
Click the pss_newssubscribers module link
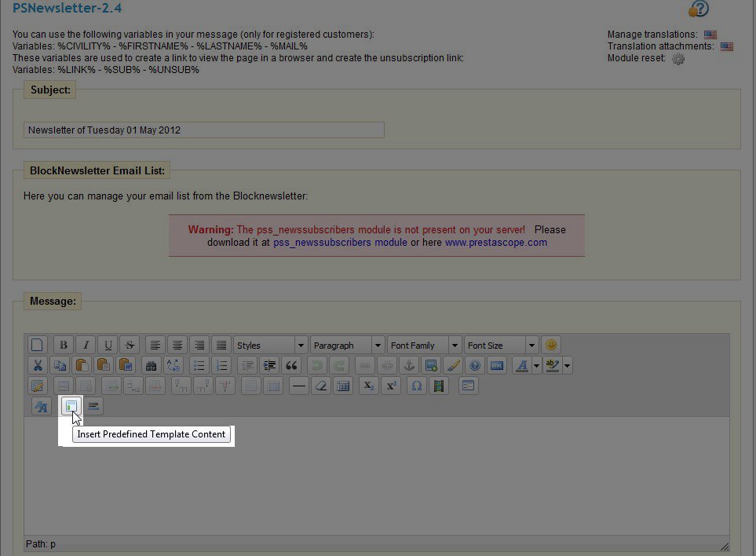tap(340, 243)
